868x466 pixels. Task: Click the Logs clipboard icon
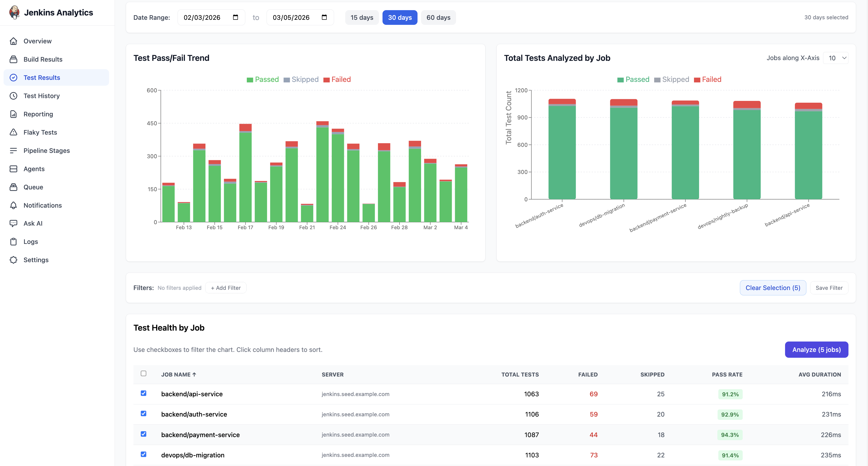click(x=13, y=242)
